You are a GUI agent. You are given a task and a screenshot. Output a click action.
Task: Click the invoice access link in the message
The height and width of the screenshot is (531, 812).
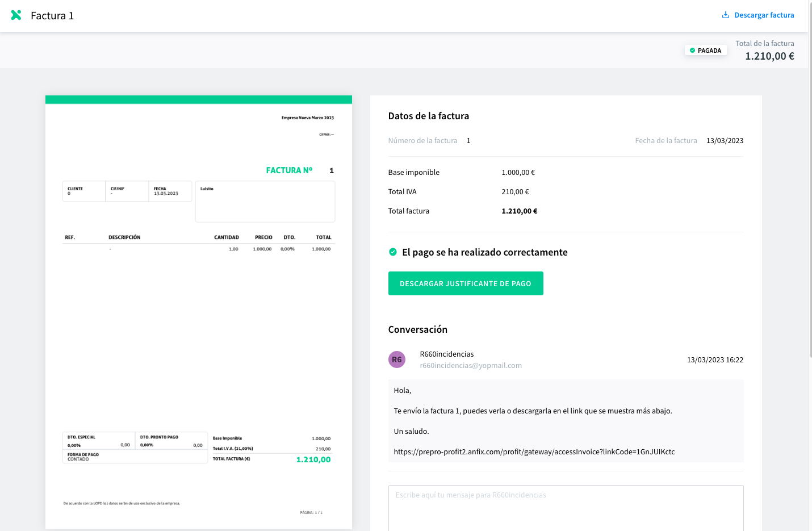coord(534,451)
